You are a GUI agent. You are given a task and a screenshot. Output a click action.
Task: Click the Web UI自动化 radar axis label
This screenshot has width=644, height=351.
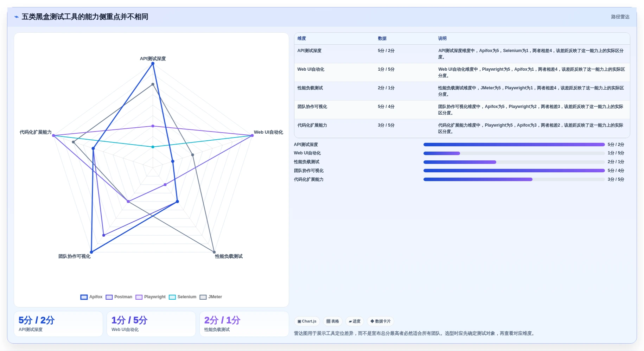268,132
